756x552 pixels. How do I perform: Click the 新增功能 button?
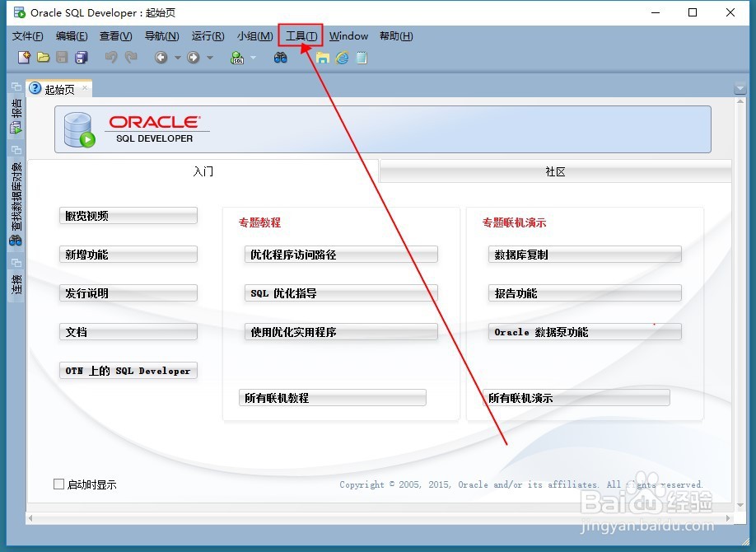[128, 255]
